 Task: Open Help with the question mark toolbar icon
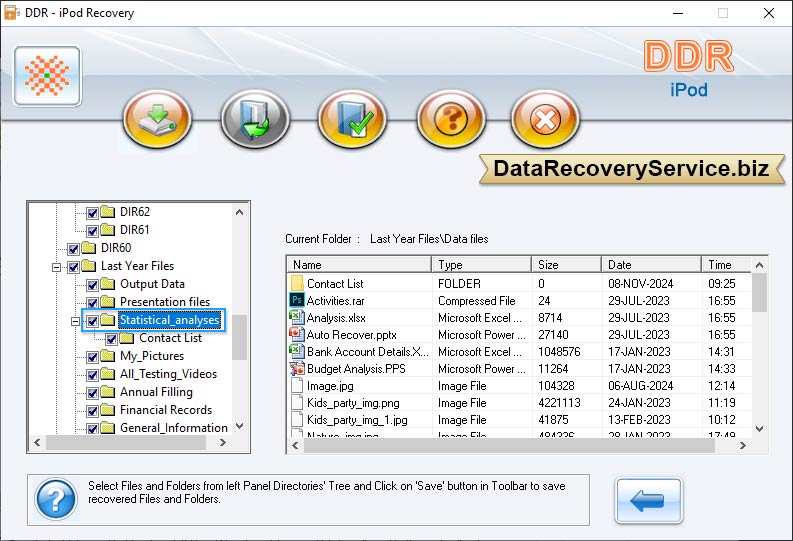(451, 119)
